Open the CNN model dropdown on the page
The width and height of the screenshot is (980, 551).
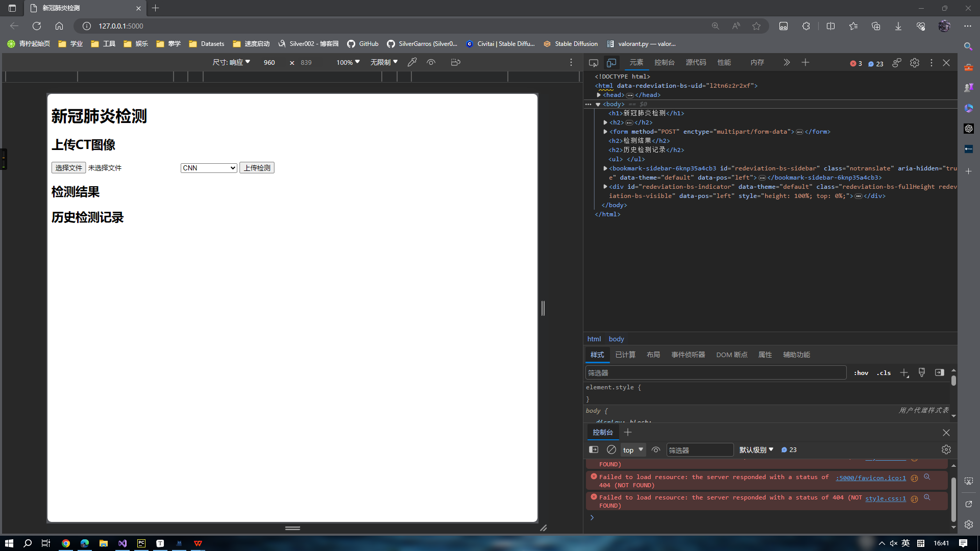[x=208, y=167]
